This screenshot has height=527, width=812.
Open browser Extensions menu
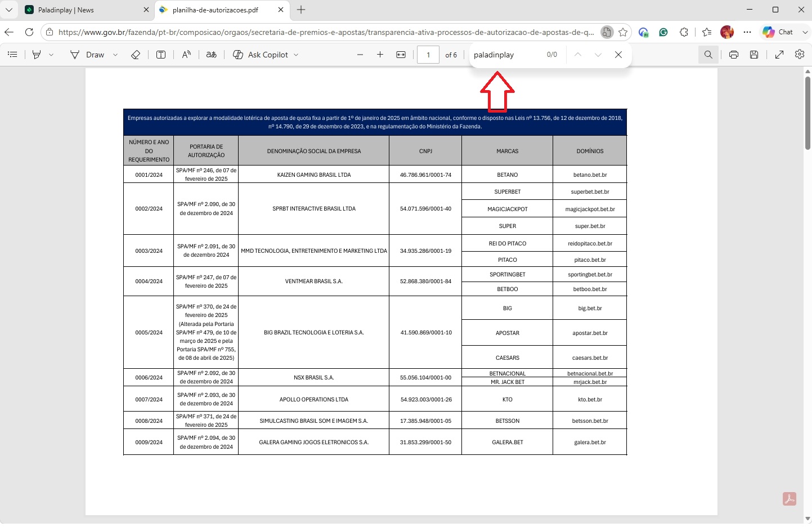[x=684, y=32]
